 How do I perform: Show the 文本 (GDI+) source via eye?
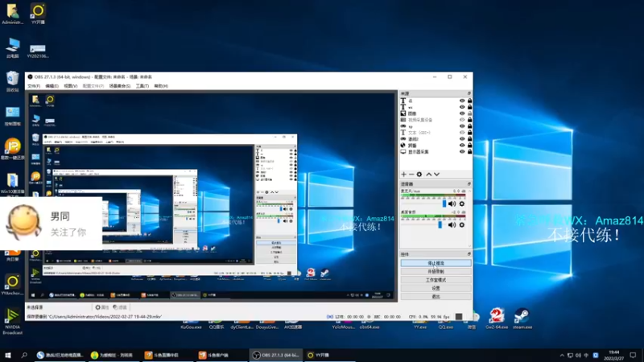[x=462, y=133]
